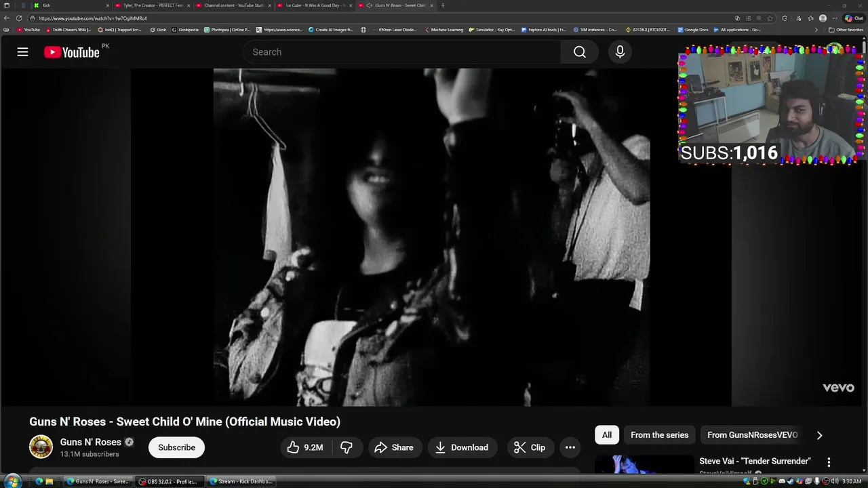Select the 'From the series' chip

coord(659,435)
